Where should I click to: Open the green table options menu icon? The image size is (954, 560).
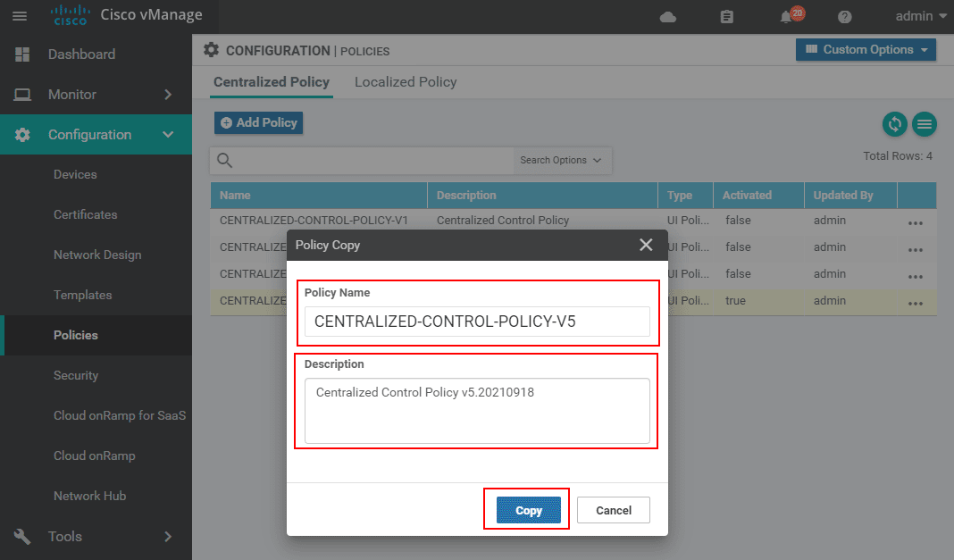[x=924, y=125]
